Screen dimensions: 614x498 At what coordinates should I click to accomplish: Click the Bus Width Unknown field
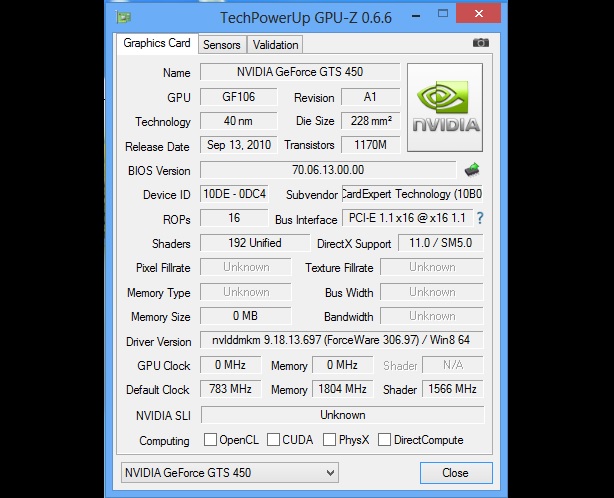click(x=432, y=292)
